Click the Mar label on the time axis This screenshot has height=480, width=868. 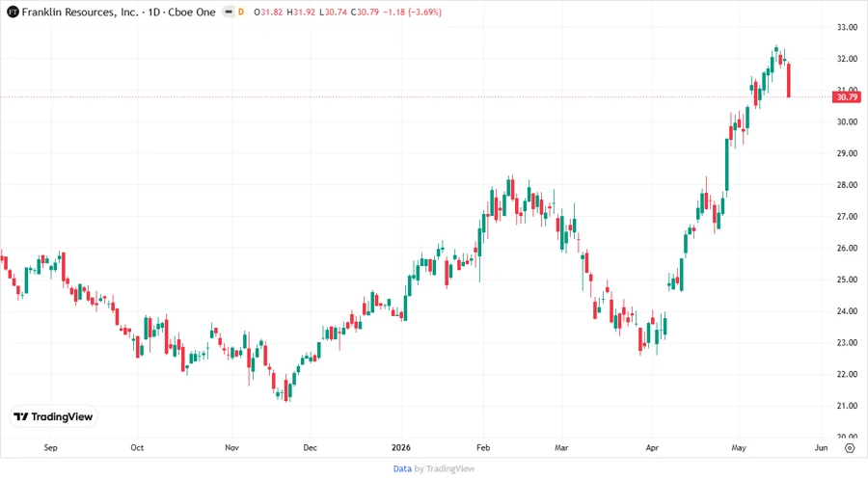tap(561, 447)
